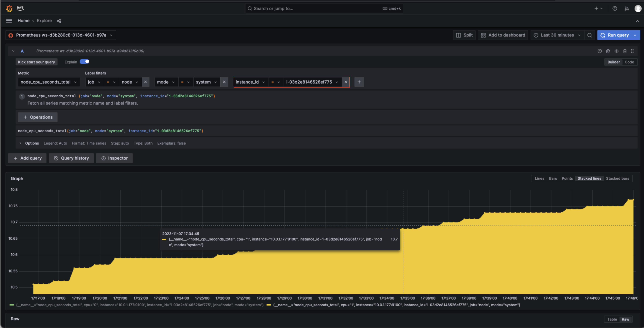Zoom out the time range with magnifier icon

tap(589, 35)
